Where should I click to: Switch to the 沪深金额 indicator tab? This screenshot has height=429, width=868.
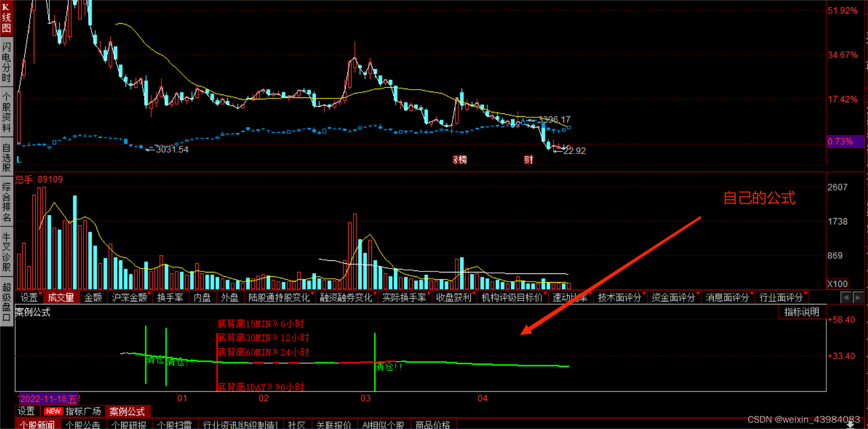pos(129,298)
